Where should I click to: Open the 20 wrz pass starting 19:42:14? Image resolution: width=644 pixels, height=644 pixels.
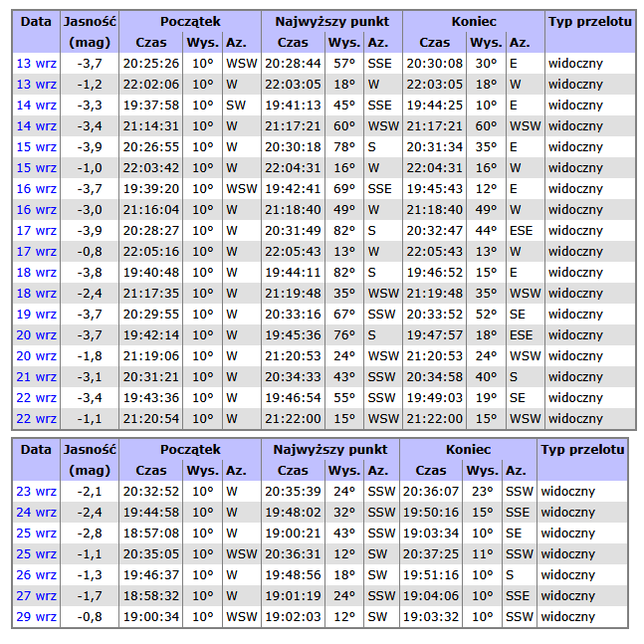pyautogui.click(x=36, y=335)
